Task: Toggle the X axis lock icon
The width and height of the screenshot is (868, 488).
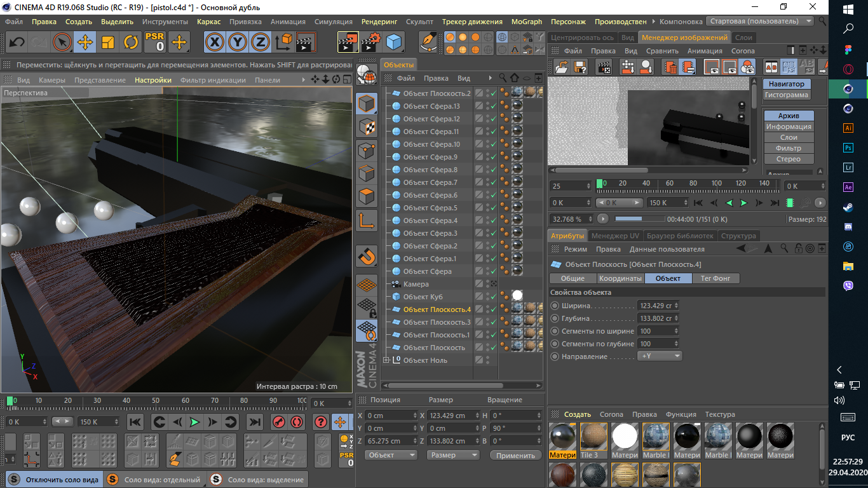Action: click(216, 43)
